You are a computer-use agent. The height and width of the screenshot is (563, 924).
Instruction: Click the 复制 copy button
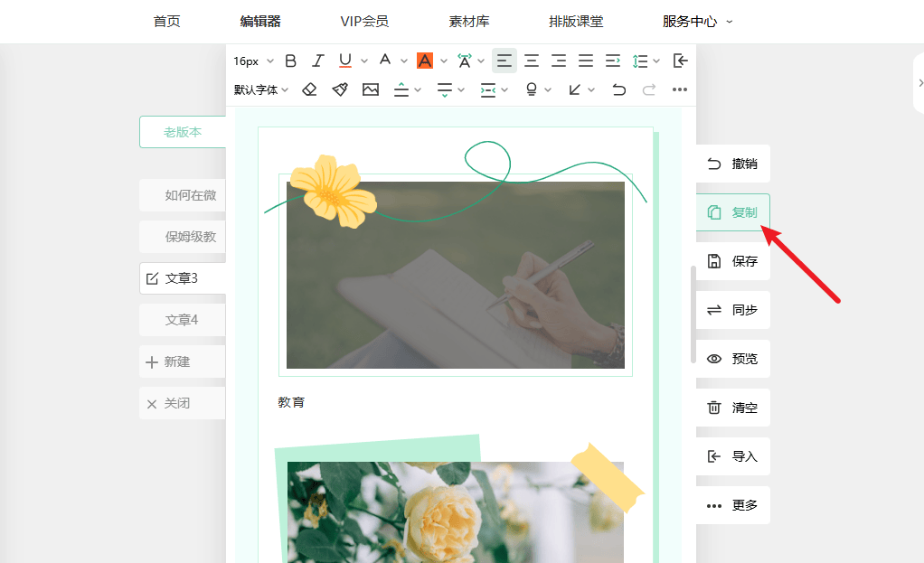click(x=732, y=212)
